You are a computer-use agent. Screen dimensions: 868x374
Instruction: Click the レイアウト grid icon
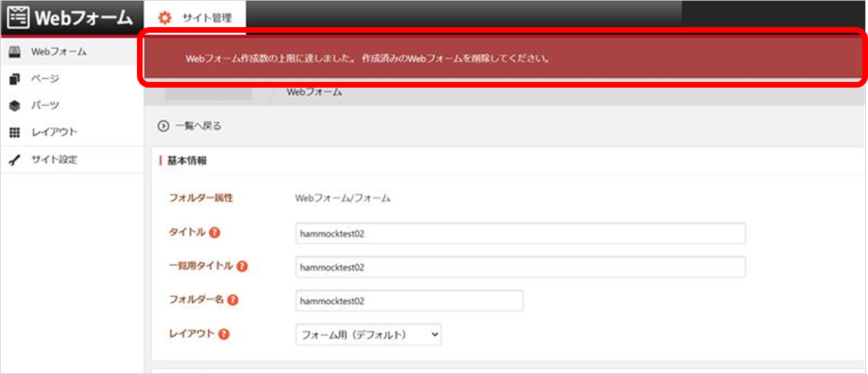[x=14, y=133]
